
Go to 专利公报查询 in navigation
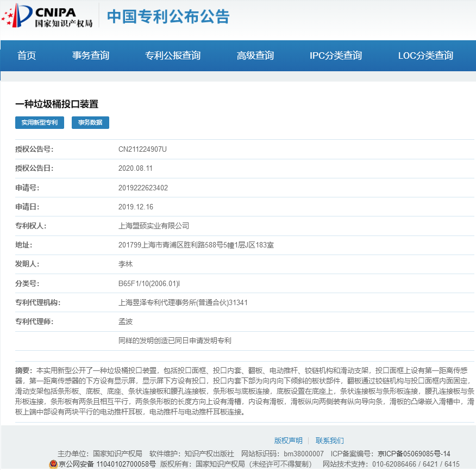pos(173,55)
